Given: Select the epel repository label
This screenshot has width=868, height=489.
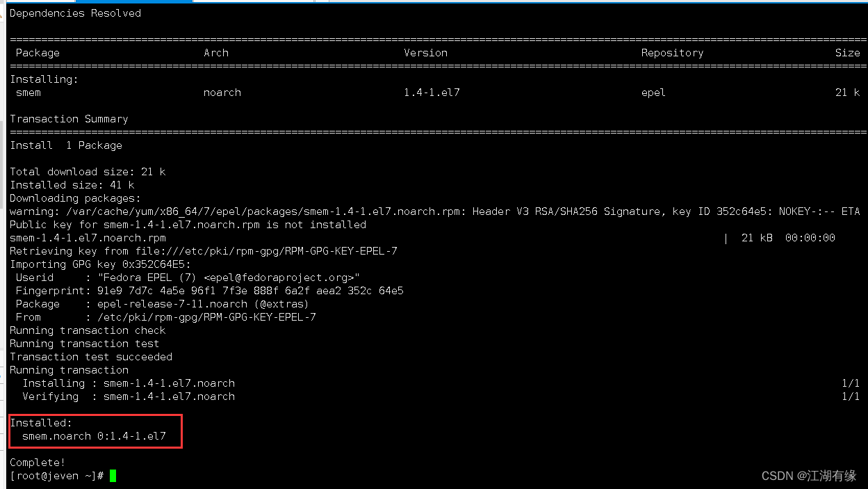Looking at the screenshot, I should [x=653, y=92].
